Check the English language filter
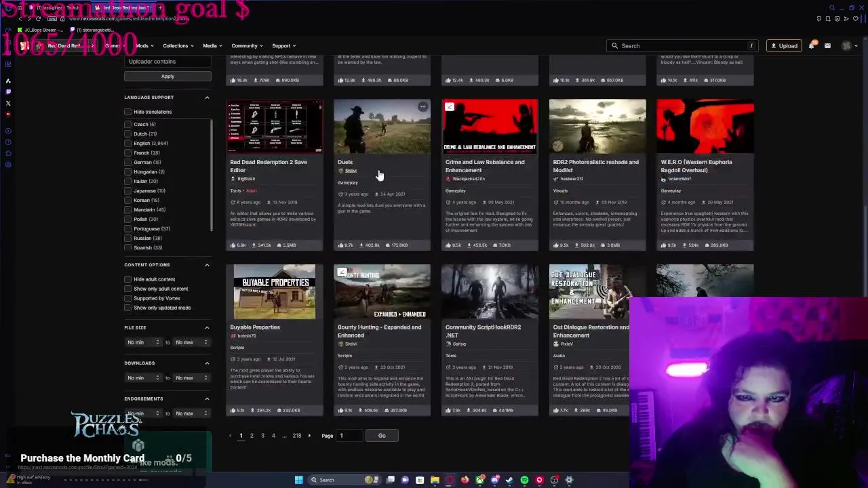Screen dimensions: 868x488 tap(128, 143)
